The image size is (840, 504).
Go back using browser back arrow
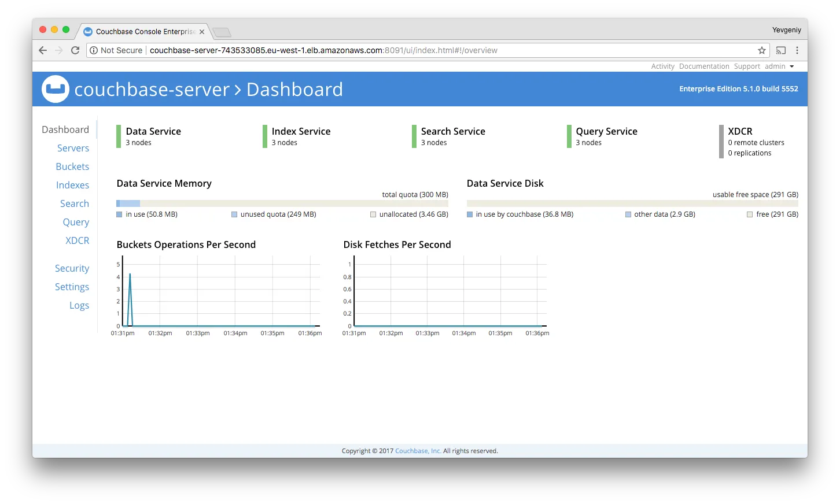coord(43,50)
